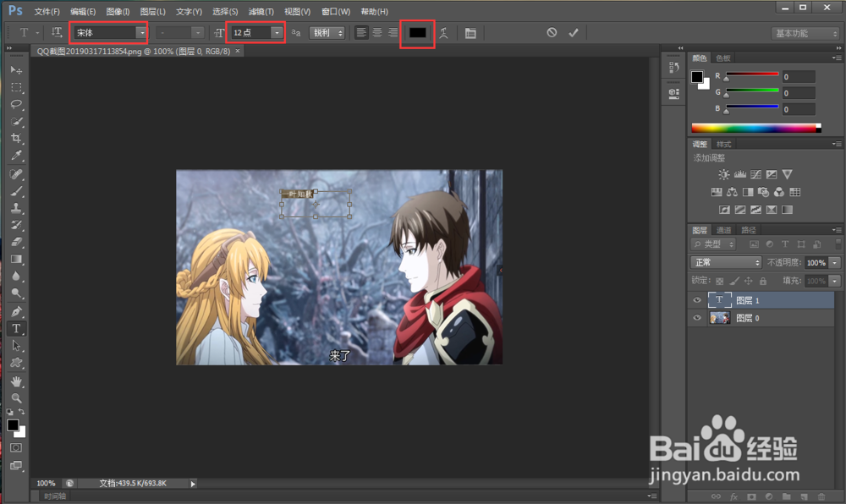Select the Brush tool
Image resolution: width=846 pixels, height=504 pixels.
(16, 191)
